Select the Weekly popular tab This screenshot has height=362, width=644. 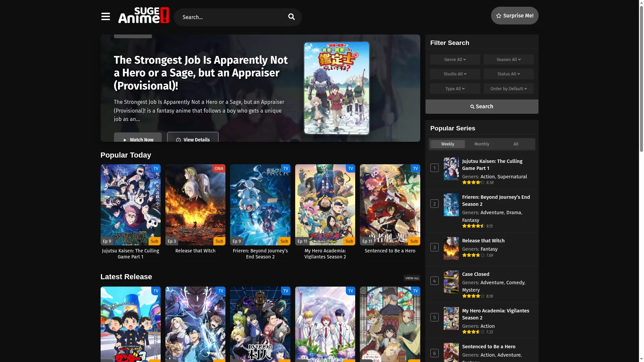coord(447,144)
